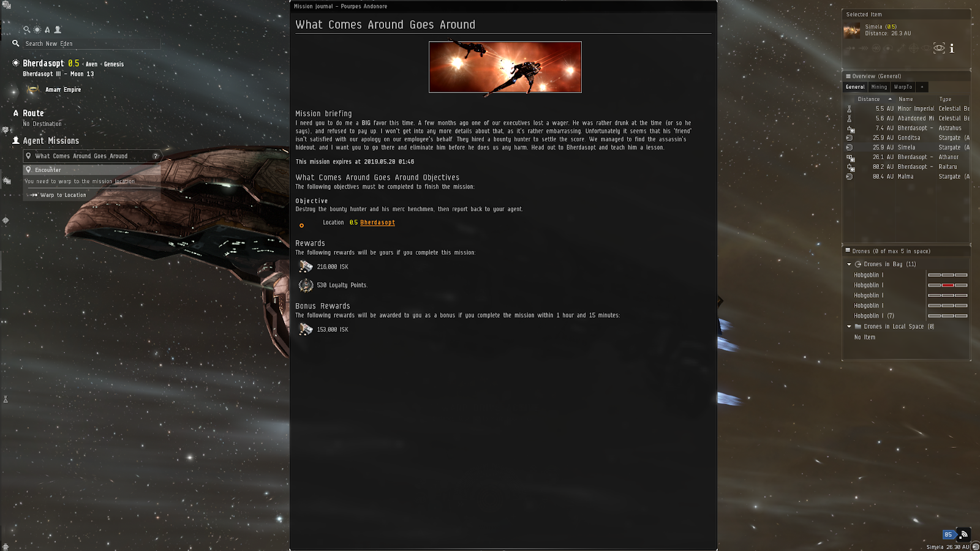
Task: Open mission help question mark icon
Action: click(x=156, y=156)
